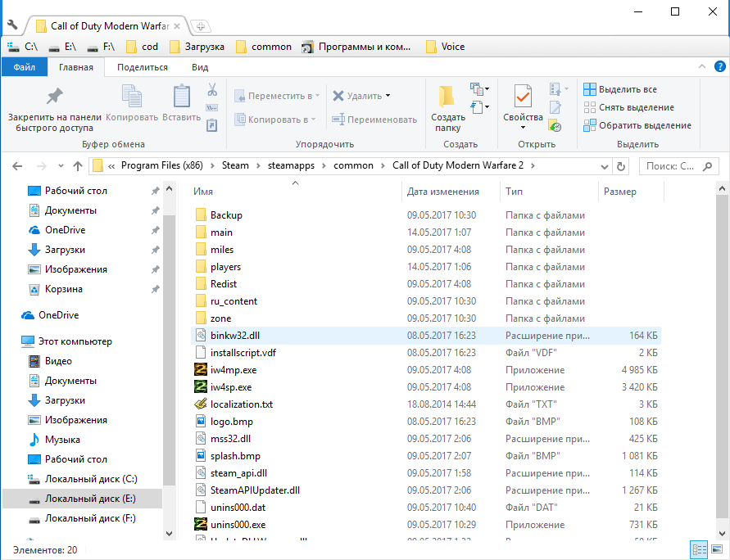Open recent locations dropdown chevron
This screenshot has height=560, width=730.
(61, 166)
